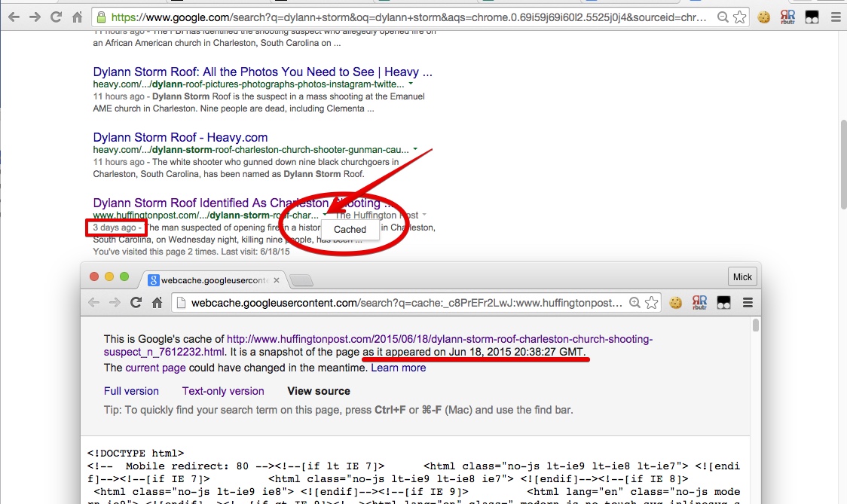Screen dimensions: 847x504
Task: Click the Google favicon on the webcache tab
Action: 154,279
